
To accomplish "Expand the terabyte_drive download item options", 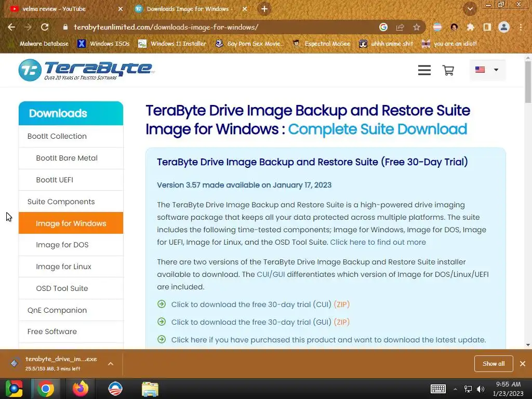I will 111,364.
